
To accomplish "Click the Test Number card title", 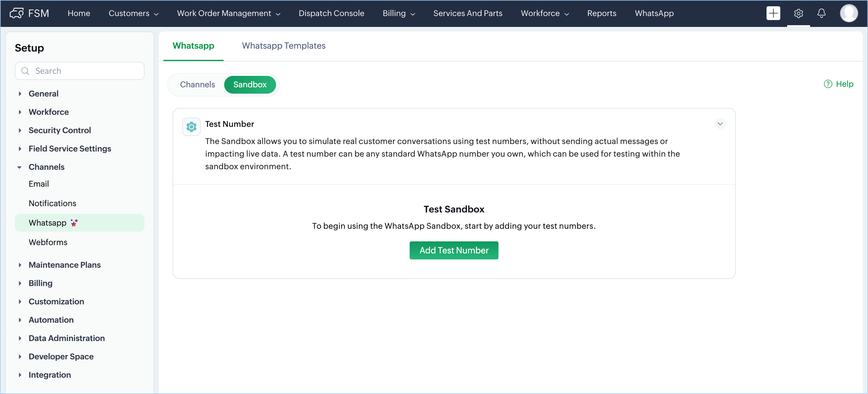I will 229,124.
